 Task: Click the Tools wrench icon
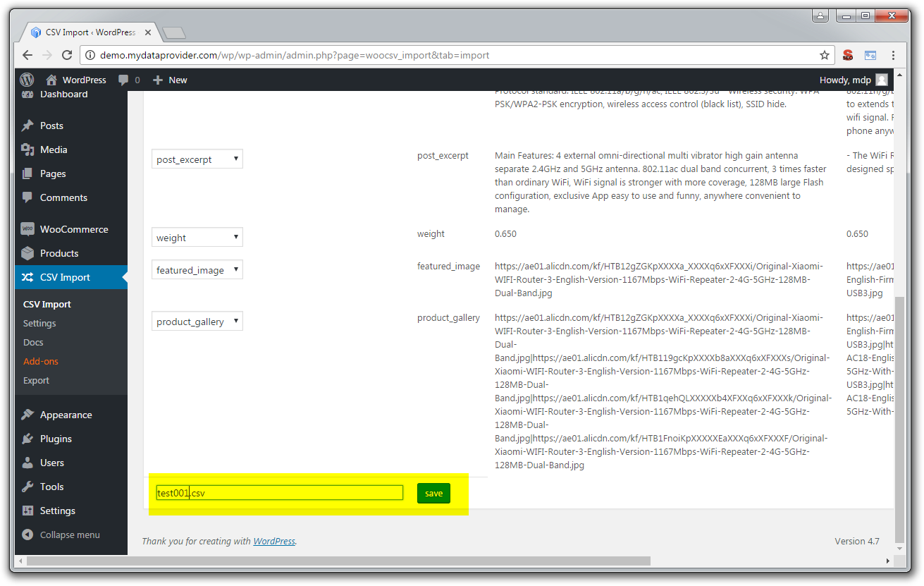[27, 487]
